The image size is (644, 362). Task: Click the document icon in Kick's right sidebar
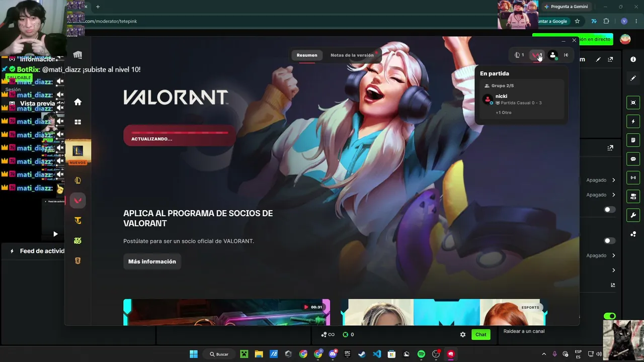[x=633, y=140]
